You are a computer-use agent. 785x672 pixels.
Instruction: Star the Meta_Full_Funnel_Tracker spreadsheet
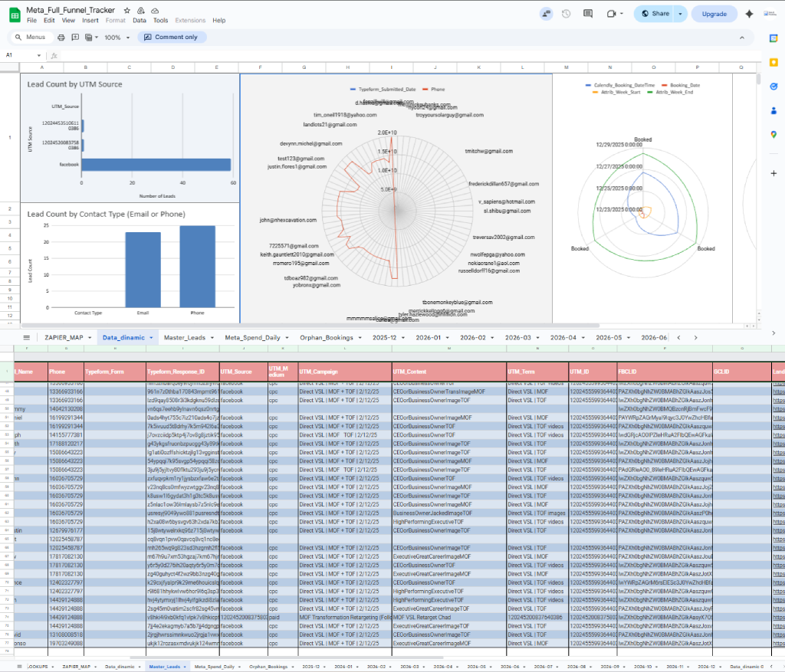click(126, 10)
